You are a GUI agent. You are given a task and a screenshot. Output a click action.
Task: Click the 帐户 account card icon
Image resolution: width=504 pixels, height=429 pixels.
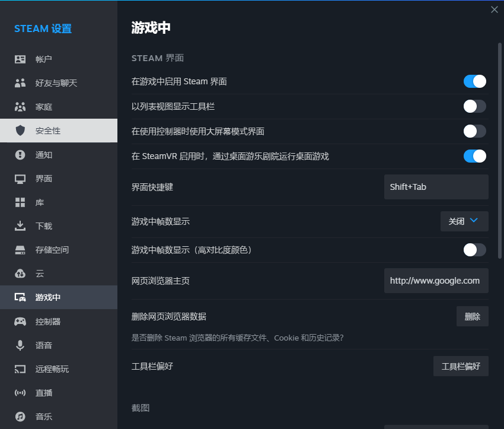[x=20, y=59]
